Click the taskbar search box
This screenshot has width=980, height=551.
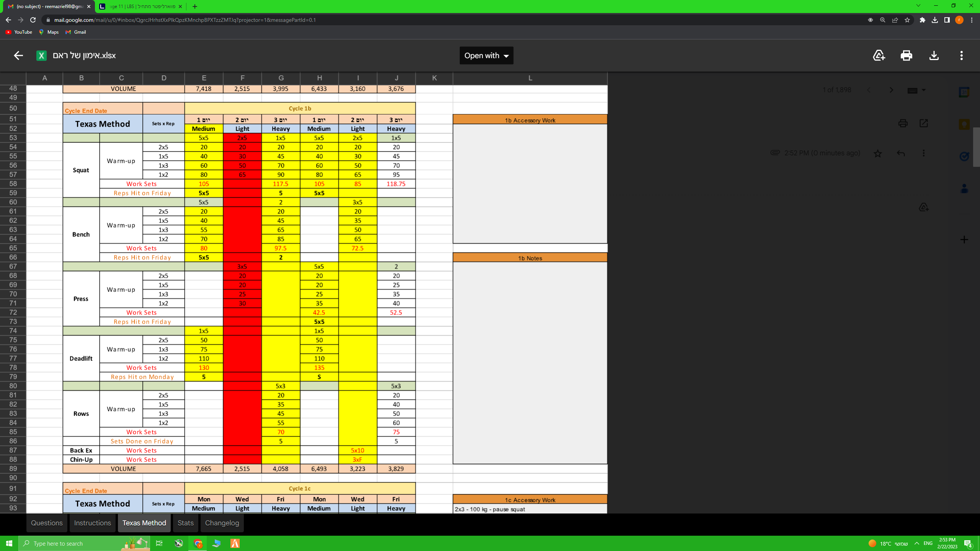84,543
